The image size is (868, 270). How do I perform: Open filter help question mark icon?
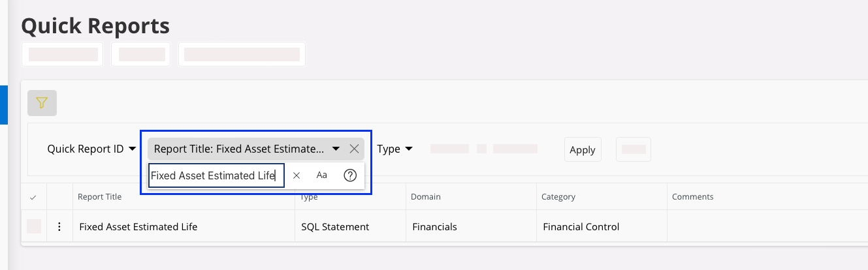point(350,175)
